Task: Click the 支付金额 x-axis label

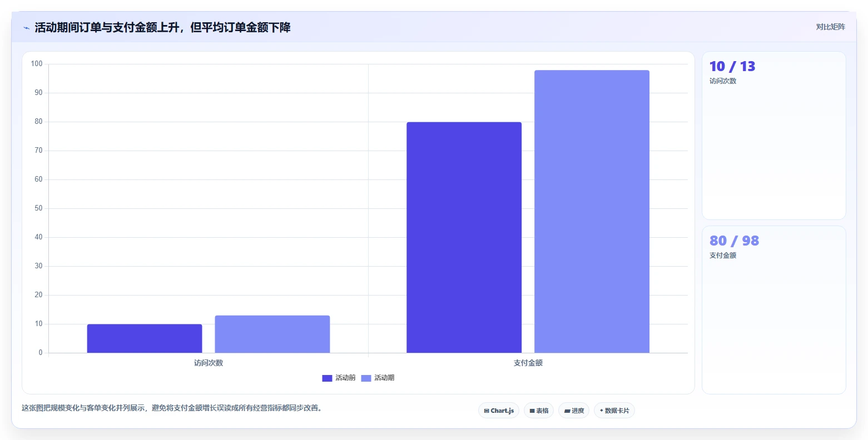Action: (x=528, y=363)
